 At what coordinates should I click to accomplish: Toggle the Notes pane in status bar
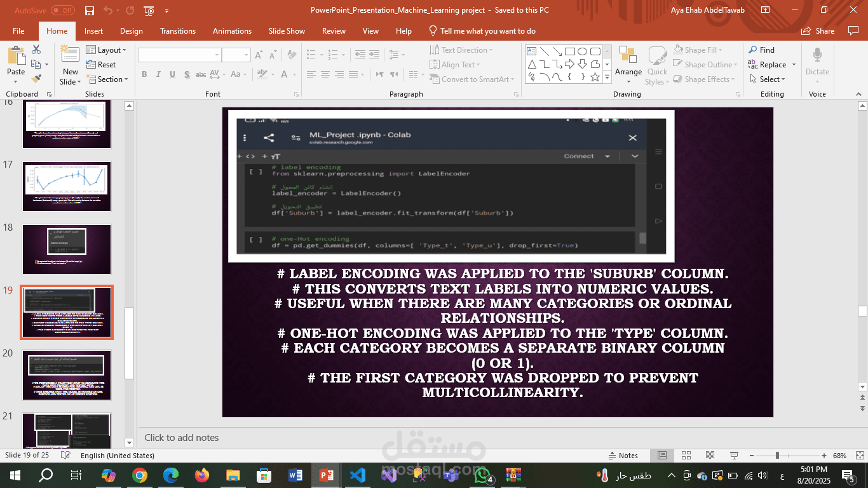[x=623, y=456]
